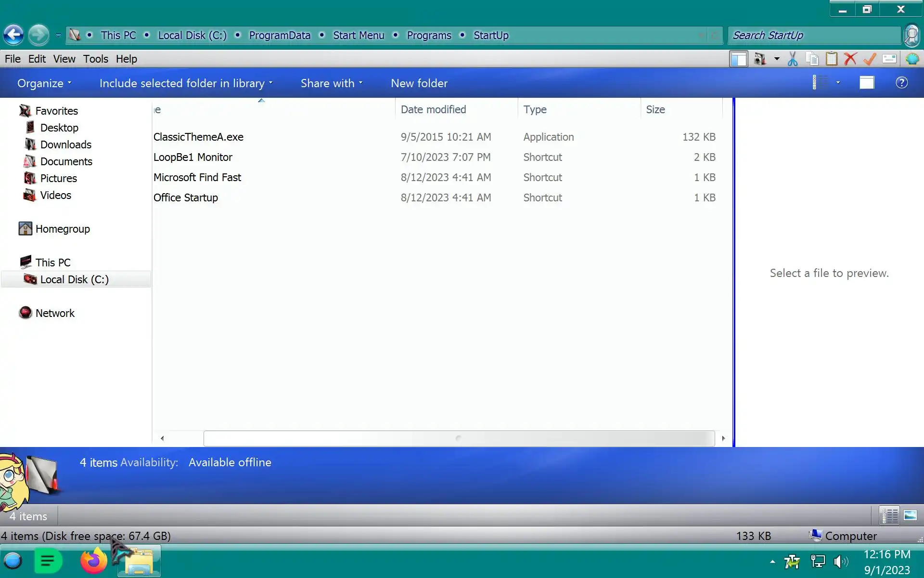This screenshot has height=578, width=924.
Task: Open the Organize dropdown
Action: [44, 83]
